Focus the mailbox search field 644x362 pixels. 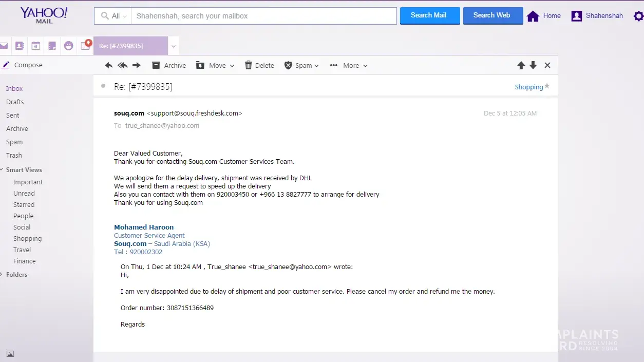click(264, 16)
